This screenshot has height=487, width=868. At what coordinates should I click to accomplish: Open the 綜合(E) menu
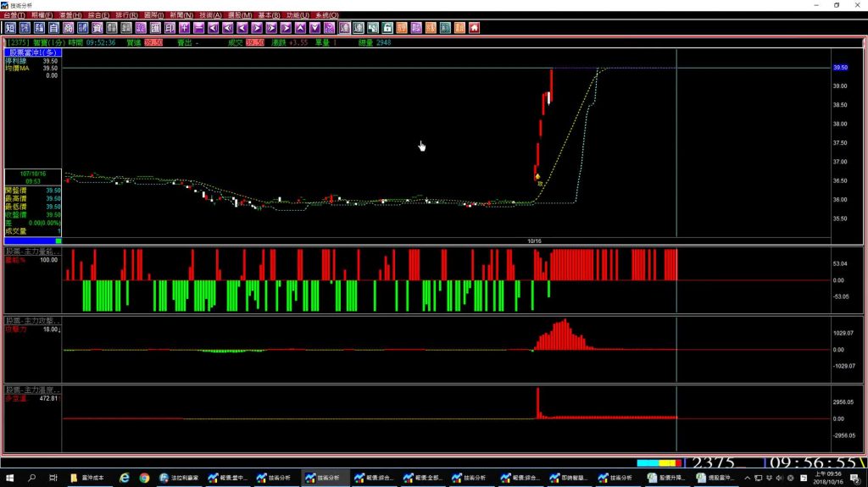click(98, 15)
